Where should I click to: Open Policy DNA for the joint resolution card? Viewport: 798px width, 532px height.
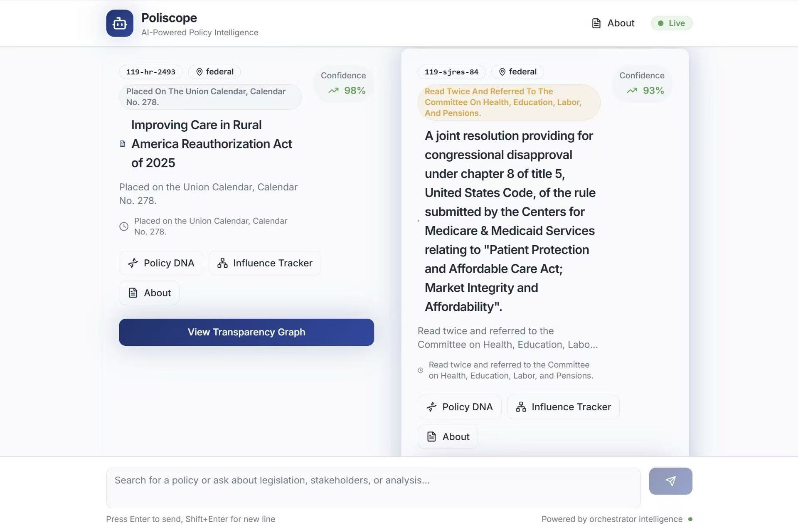point(459,407)
